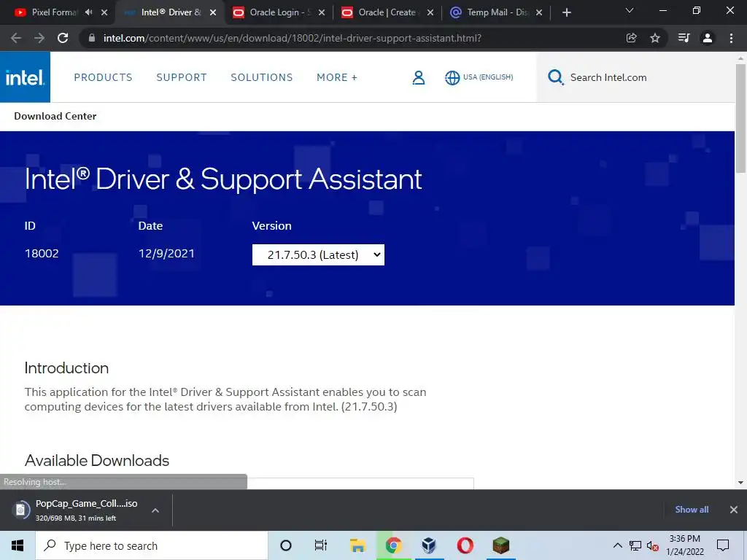Click the magnifier search icon

tap(555, 77)
